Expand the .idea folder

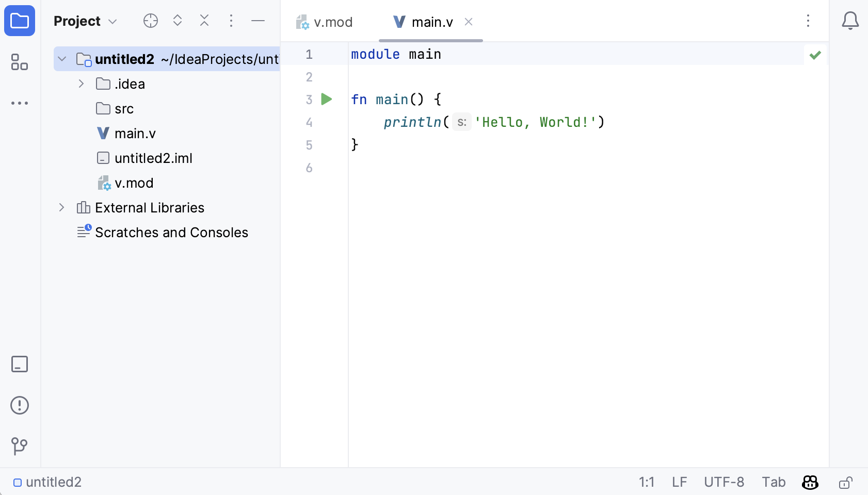point(81,84)
